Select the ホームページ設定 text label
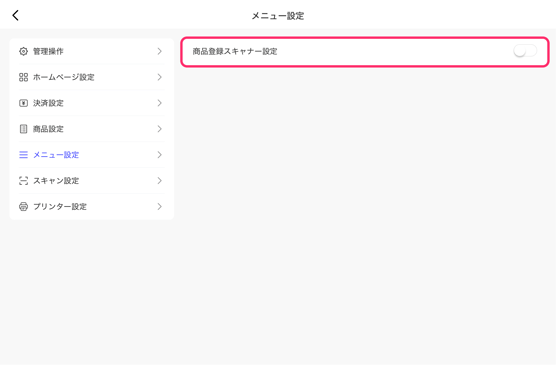The width and height of the screenshot is (556, 369). coord(63,77)
